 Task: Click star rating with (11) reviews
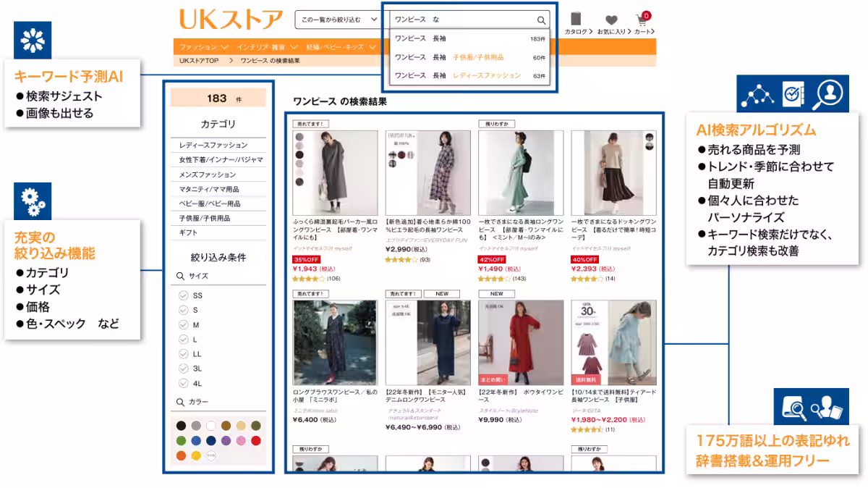click(587, 429)
